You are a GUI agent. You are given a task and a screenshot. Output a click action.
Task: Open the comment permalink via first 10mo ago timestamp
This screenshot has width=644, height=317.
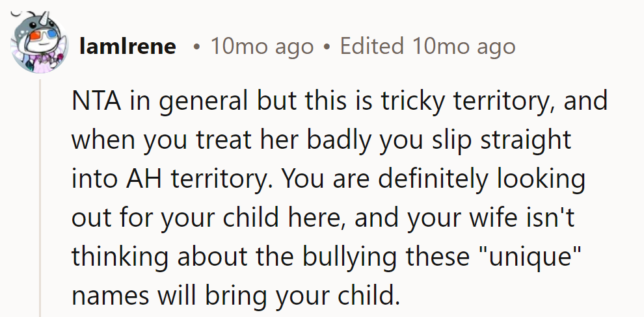click(262, 46)
